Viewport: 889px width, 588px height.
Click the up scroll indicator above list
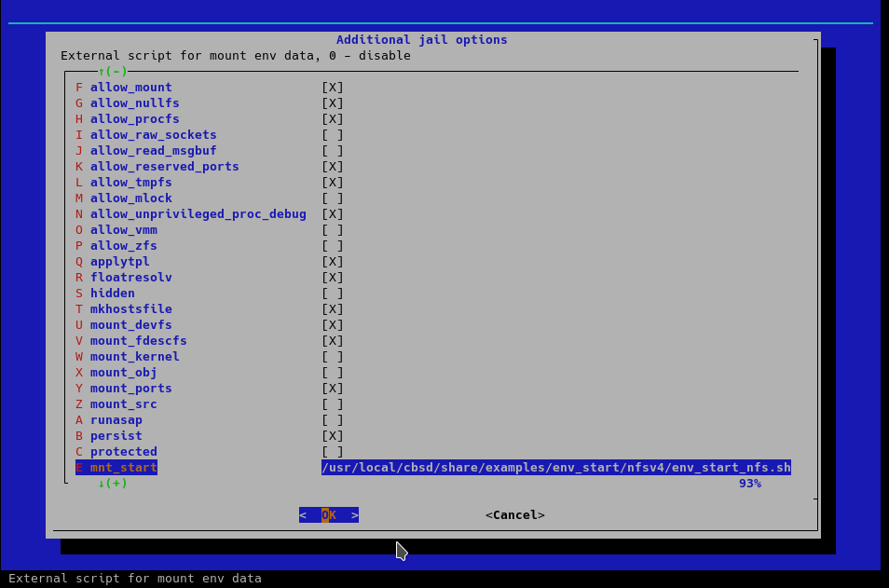(x=112, y=72)
